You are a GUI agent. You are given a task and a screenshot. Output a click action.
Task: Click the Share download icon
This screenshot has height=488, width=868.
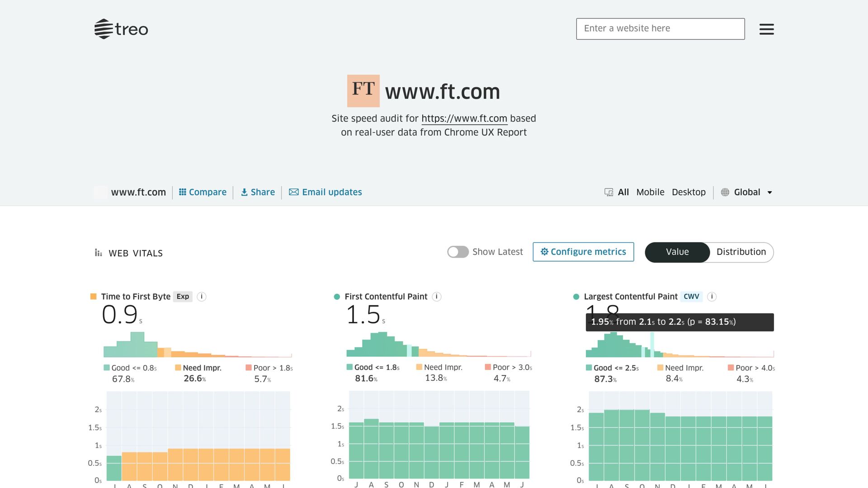pyautogui.click(x=244, y=192)
